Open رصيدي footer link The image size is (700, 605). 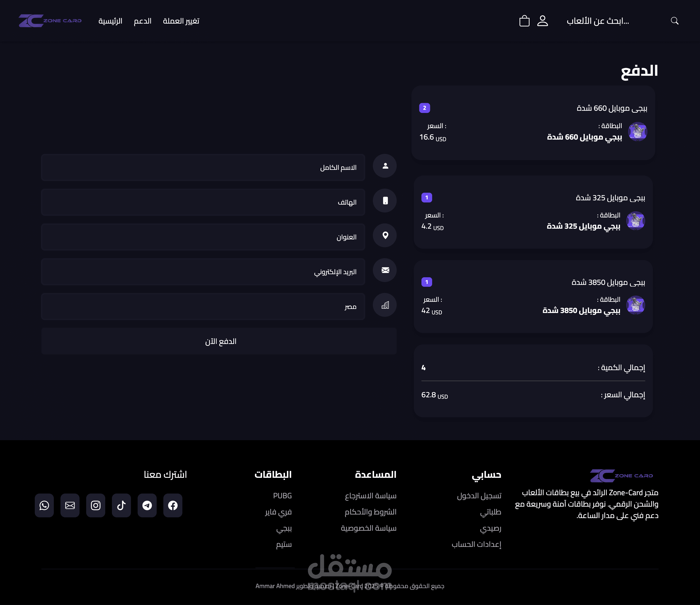pos(490,528)
